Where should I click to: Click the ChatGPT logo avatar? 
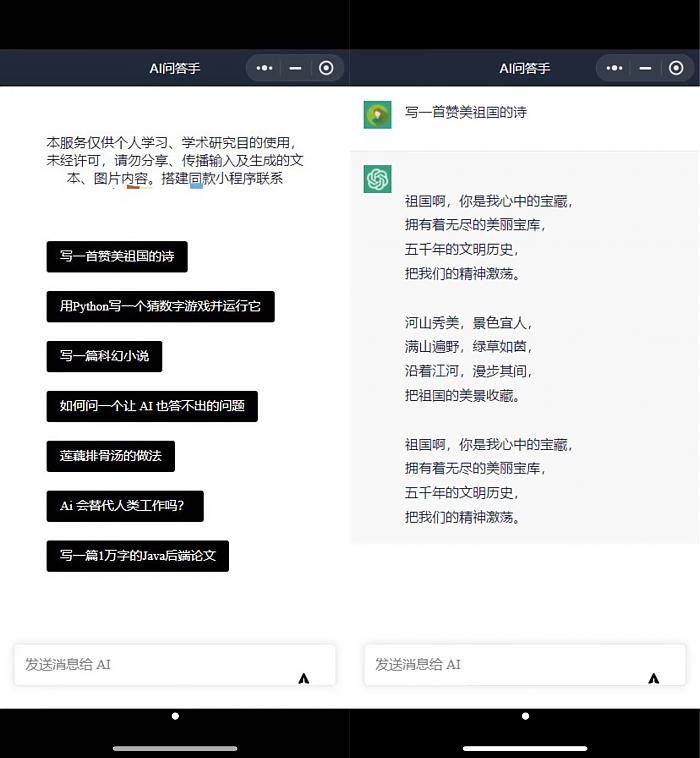pos(377,179)
